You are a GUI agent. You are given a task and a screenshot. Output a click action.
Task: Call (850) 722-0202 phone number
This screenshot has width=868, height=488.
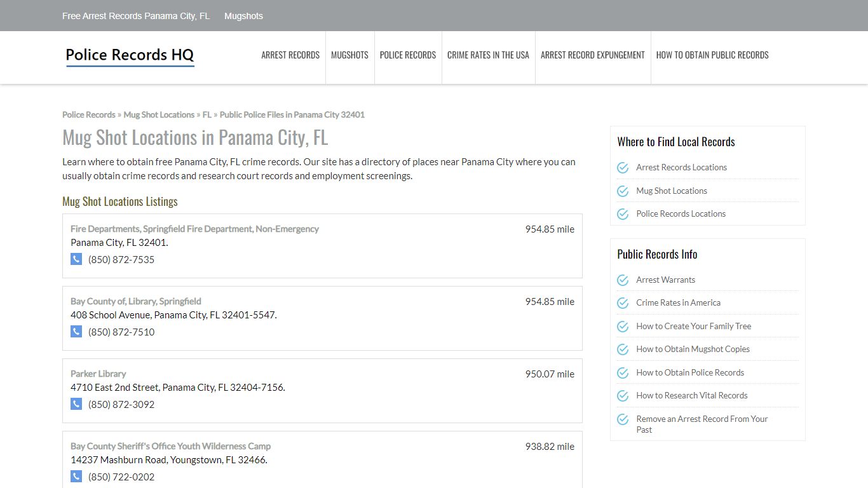coord(121,477)
